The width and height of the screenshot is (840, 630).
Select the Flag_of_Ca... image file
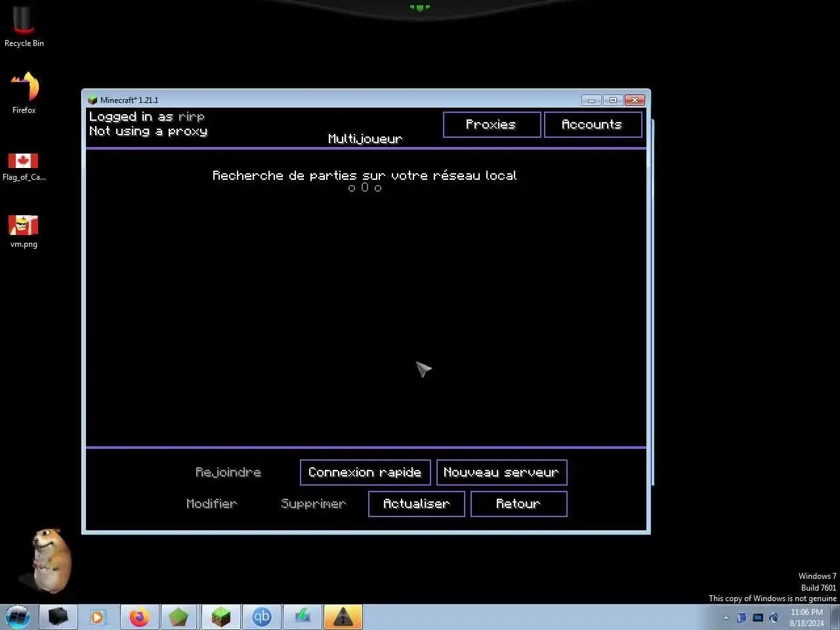(x=24, y=167)
